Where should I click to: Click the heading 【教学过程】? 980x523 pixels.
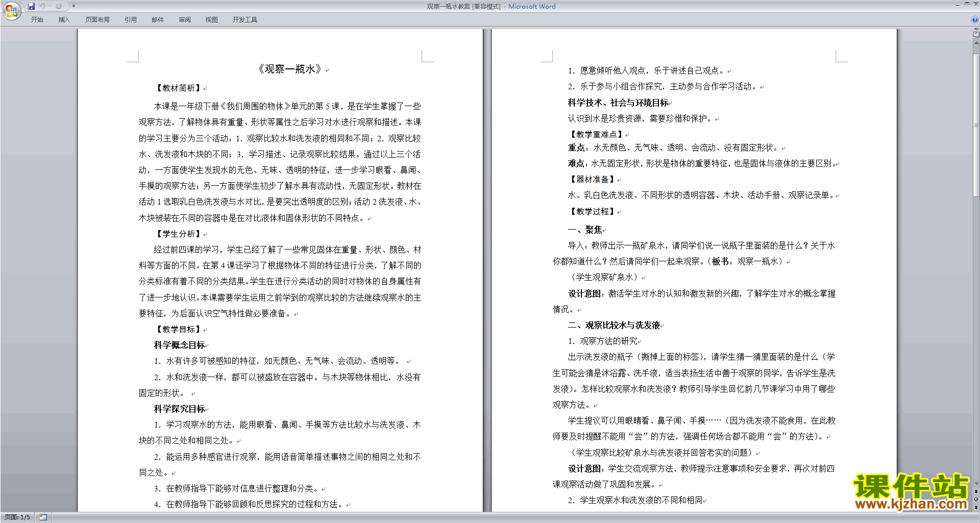point(593,212)
